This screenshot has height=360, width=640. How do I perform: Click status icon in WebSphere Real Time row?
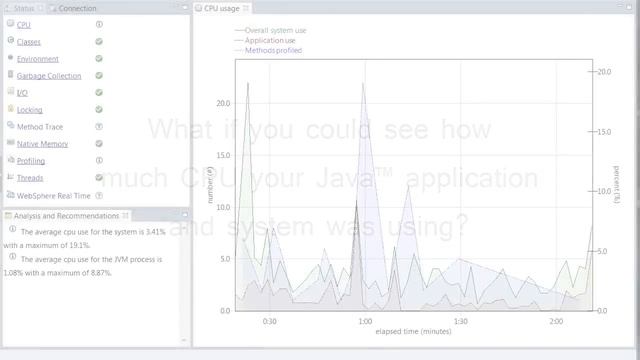(x=99, y=196)
